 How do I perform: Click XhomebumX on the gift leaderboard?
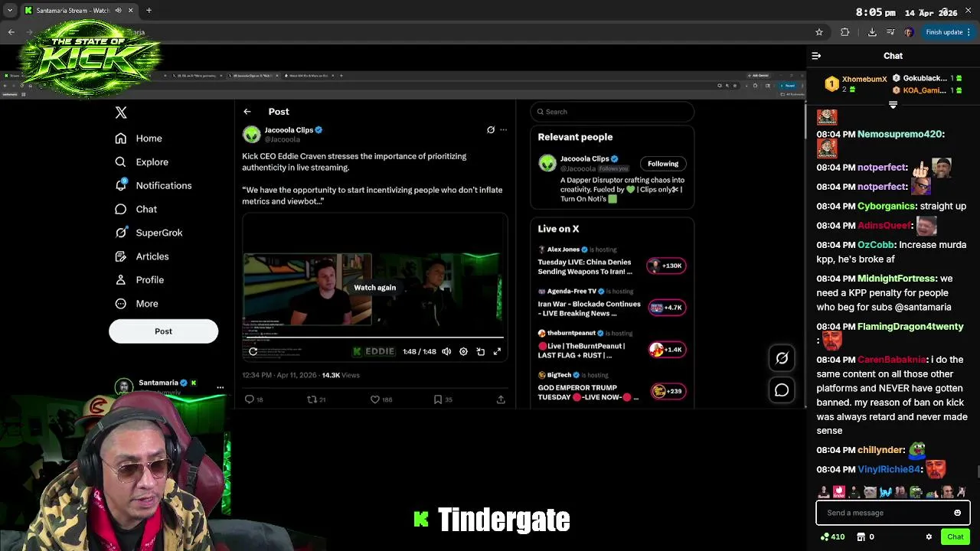point(864,80)
